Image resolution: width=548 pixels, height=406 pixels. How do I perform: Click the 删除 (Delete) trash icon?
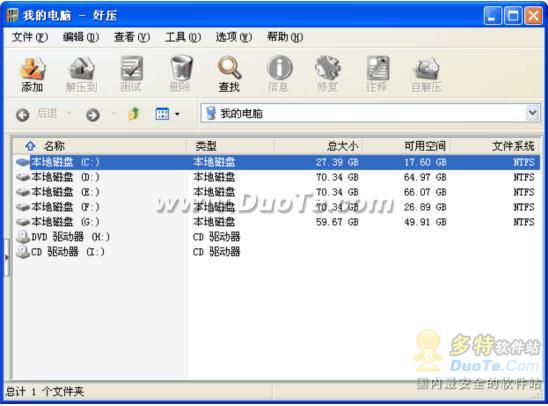click(x=180, y=74)
